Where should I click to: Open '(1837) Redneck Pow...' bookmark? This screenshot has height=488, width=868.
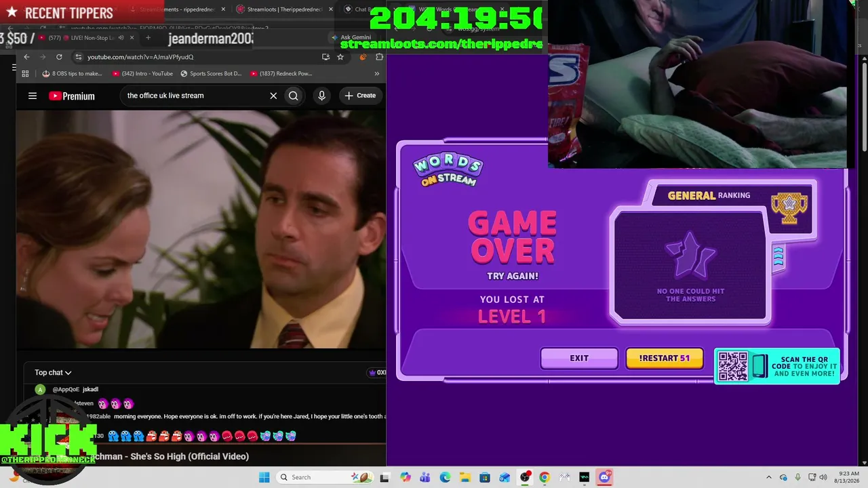[281, 74]
